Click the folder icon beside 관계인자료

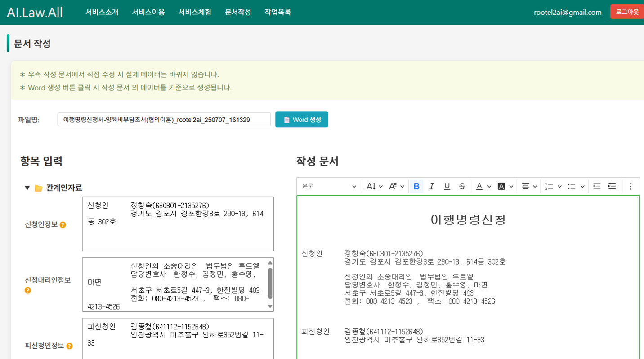point(39,188)
